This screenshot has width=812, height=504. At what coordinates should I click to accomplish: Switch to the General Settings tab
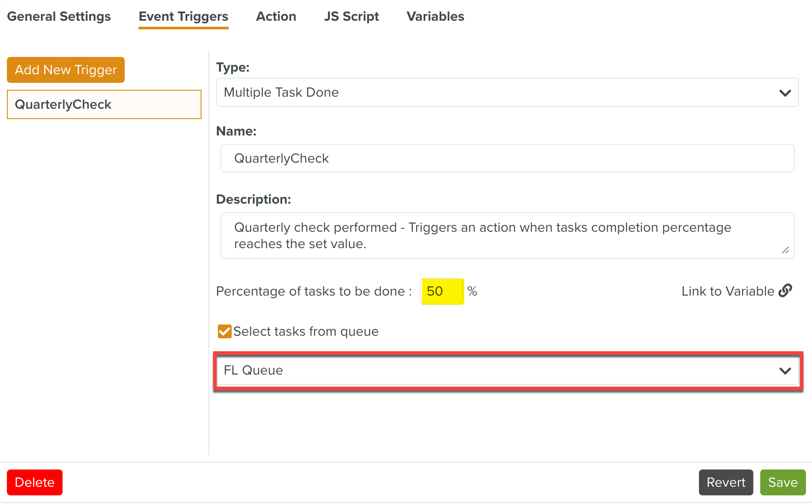tap(59, 16)
